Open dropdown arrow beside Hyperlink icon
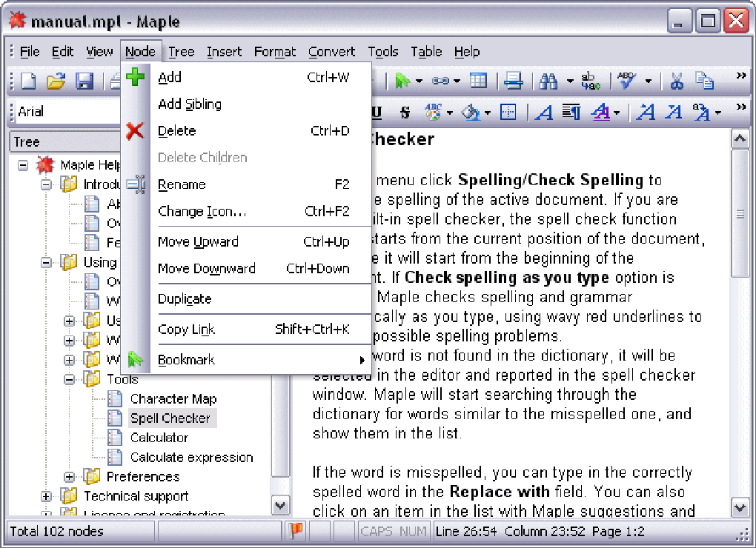The height and width of the screenshot is (548, 756). pos(457,81)
